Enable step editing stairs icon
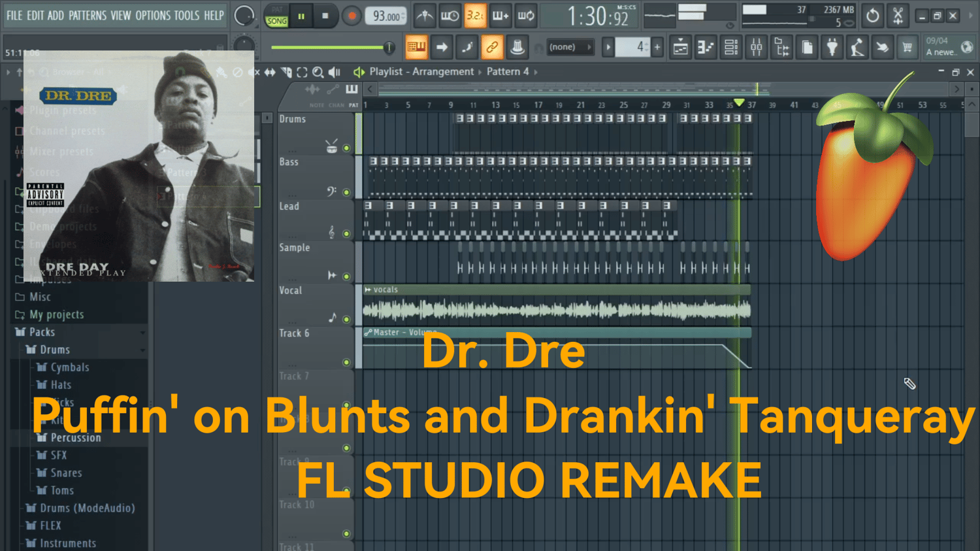The image size is (980, 551). 467,47
